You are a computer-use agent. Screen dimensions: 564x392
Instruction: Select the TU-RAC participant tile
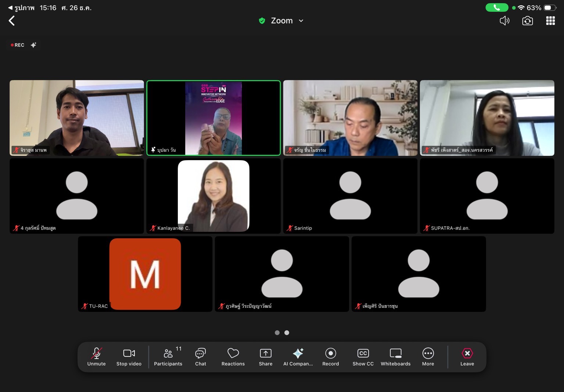pyautogui.click(x=145, y=274)
